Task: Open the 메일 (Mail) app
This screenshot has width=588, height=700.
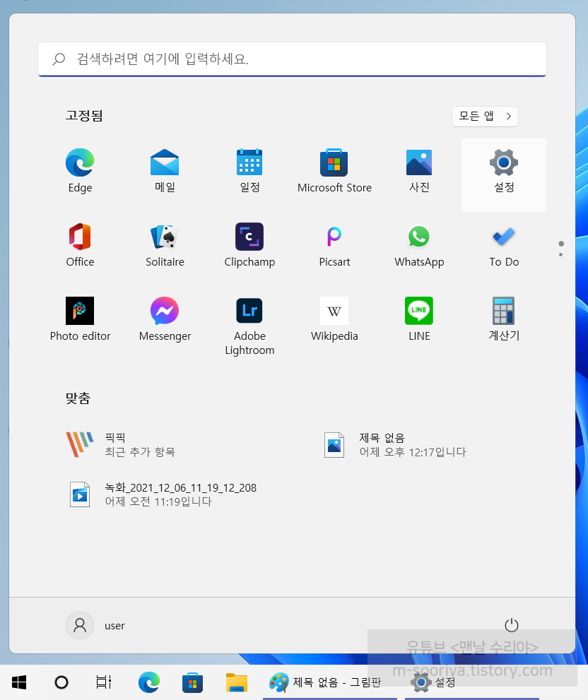Action: [x=165, y=171]
